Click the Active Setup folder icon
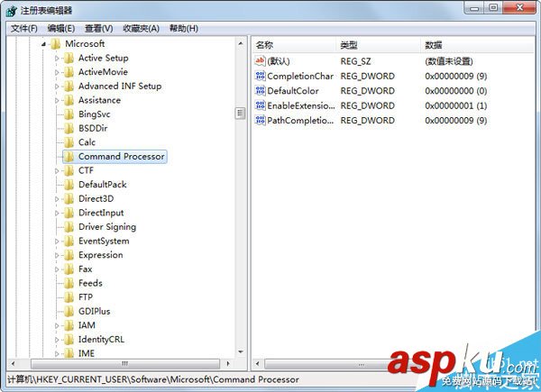The width and height of the screenshot is (541, 392). point(69,58)
